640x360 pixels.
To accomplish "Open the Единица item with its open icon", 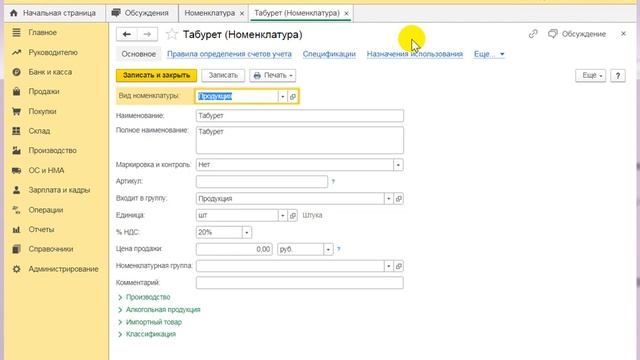I will point(293,215).
